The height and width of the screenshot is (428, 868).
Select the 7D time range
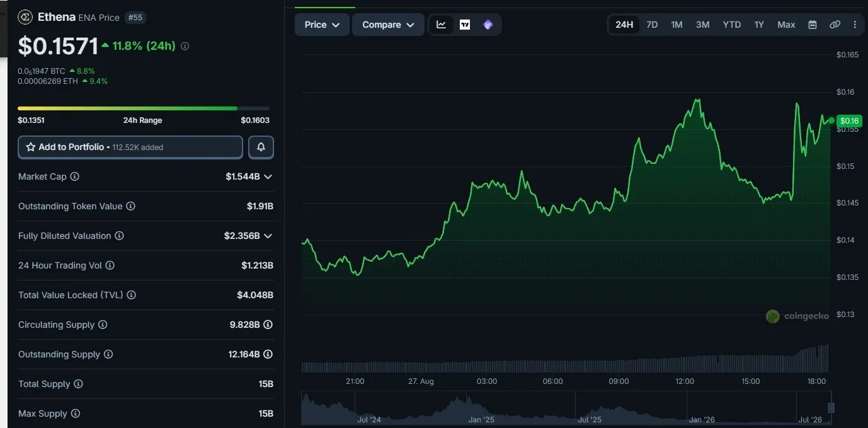pos(652,25)
